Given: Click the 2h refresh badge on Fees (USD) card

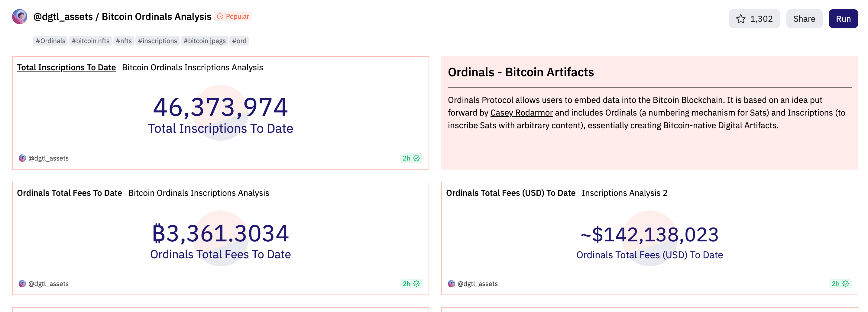Looking at the screenshot, I should [840, 284].
